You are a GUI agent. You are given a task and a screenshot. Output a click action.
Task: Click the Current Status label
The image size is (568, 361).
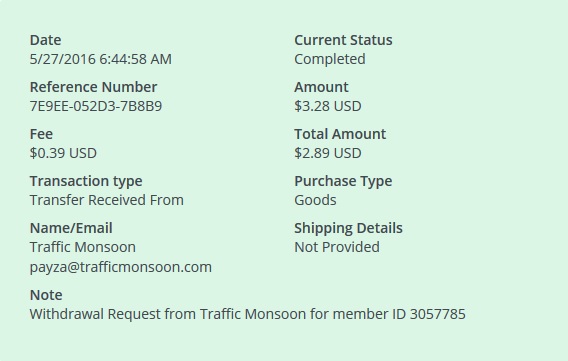[343, 40]
